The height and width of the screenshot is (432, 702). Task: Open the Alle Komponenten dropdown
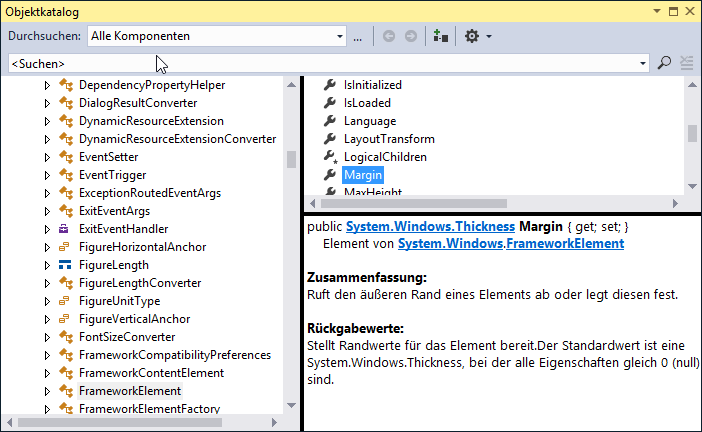click(340, 36)
